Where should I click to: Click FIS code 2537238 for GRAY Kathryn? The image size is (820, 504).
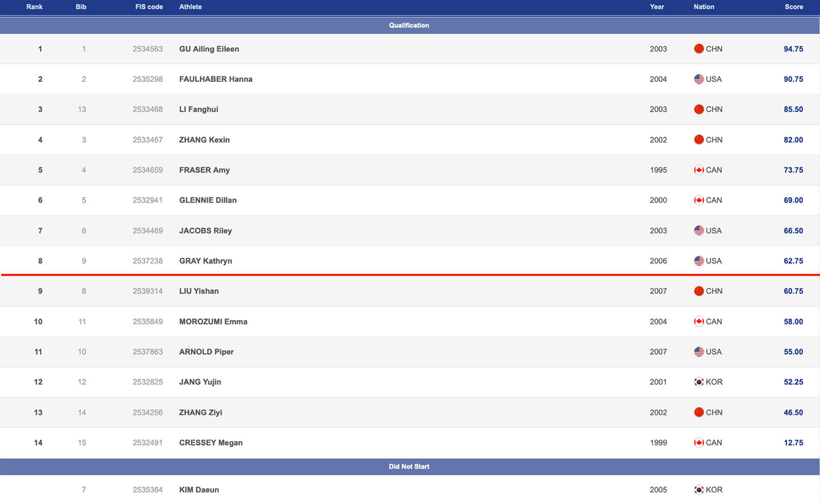click(x=148, y=261)
